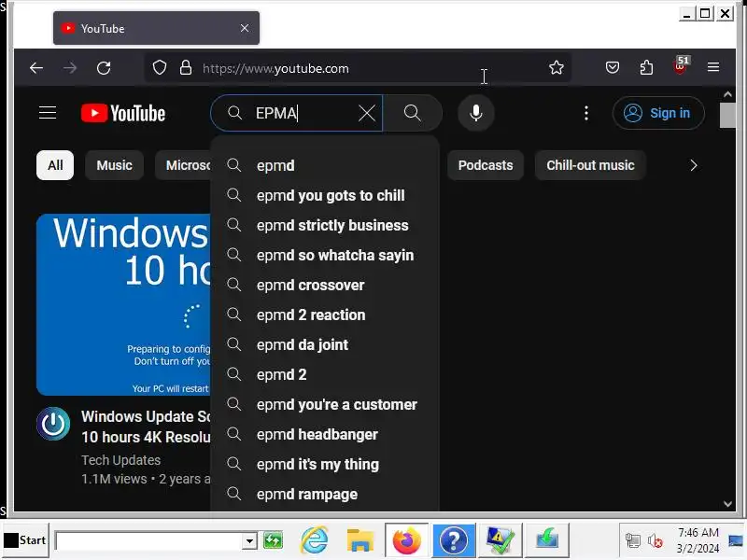Click the vertical scrollbar thumb
The image size is (747, 560).
pyautogui.click(x=727, y=115)
